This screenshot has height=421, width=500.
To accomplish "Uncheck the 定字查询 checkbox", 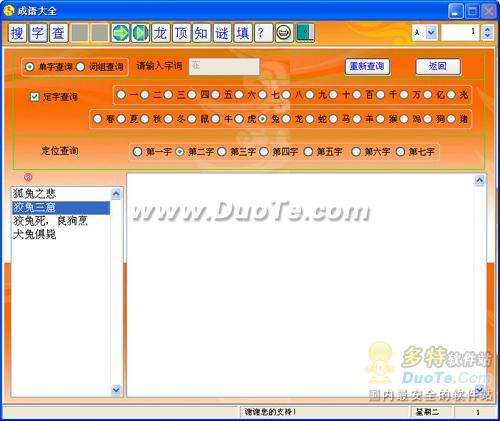I will pyautogui.click(x=35, y=97).
